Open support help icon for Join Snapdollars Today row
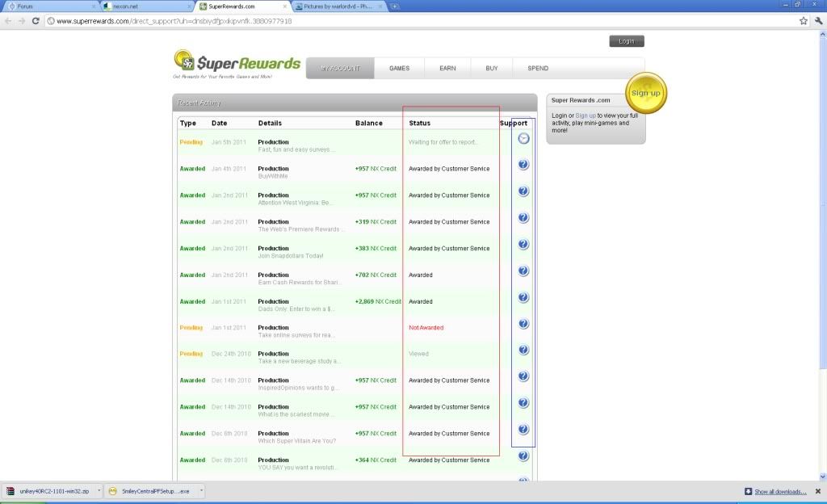 [x=523, y=244]
